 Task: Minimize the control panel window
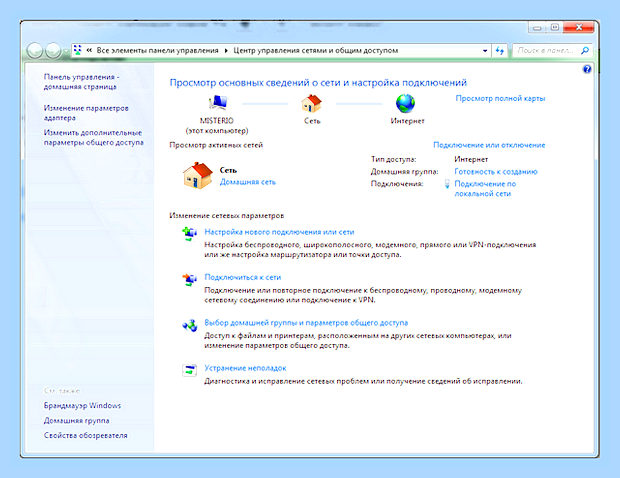pos(537,28)
